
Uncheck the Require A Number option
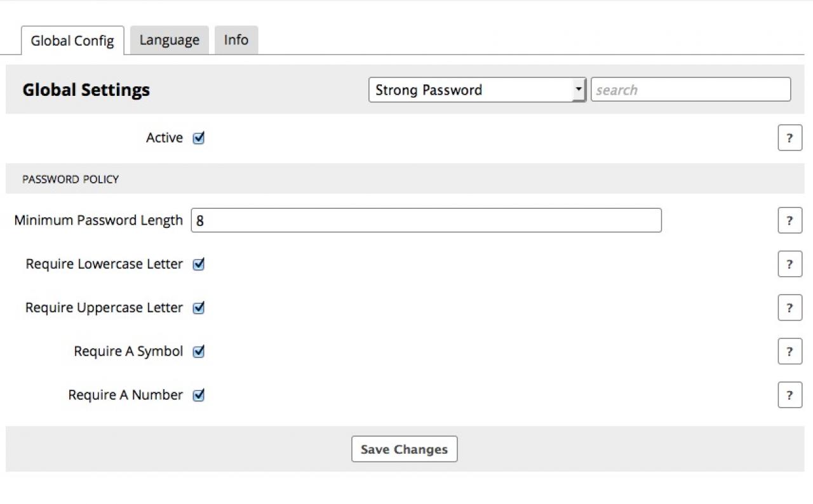(199, 395)
